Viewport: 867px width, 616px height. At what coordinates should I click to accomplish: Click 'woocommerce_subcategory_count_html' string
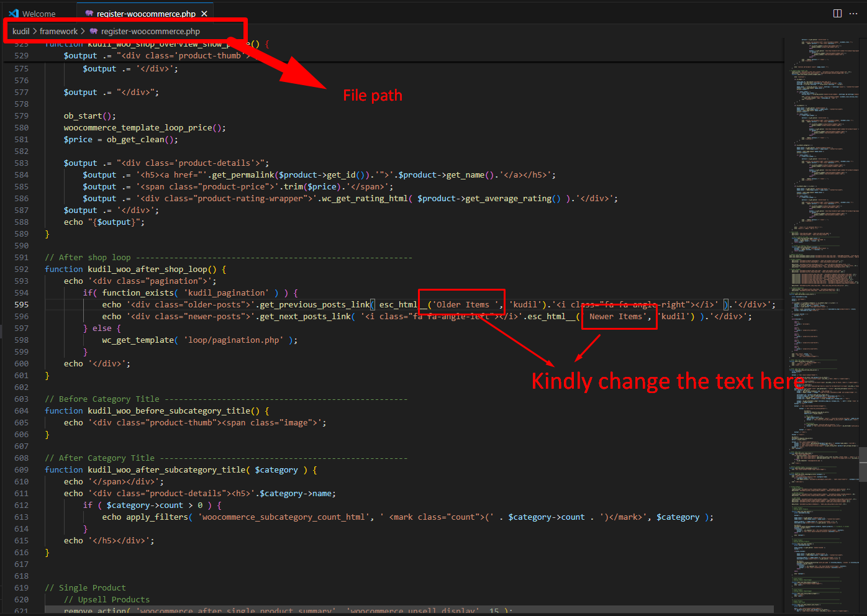(x=283, y=517)
